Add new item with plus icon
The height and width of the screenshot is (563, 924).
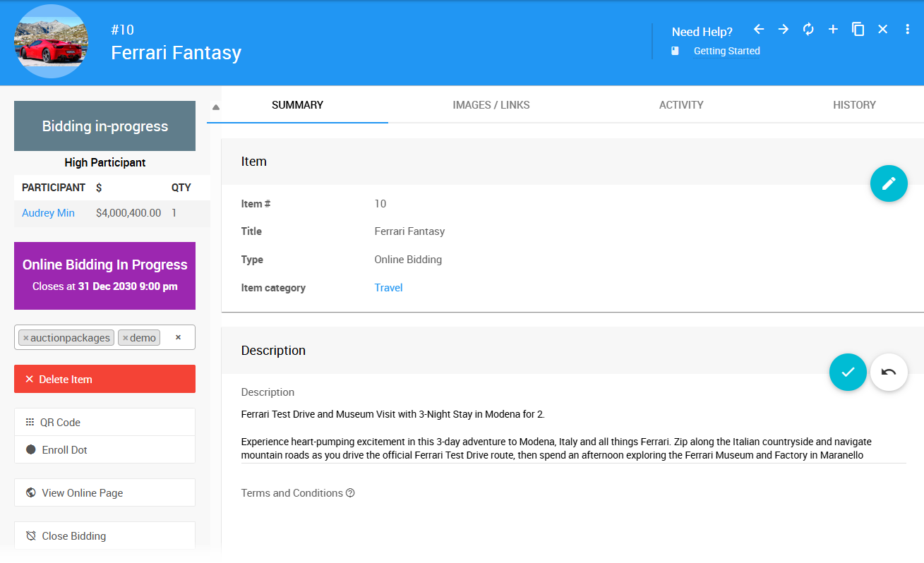coord(833,30)
